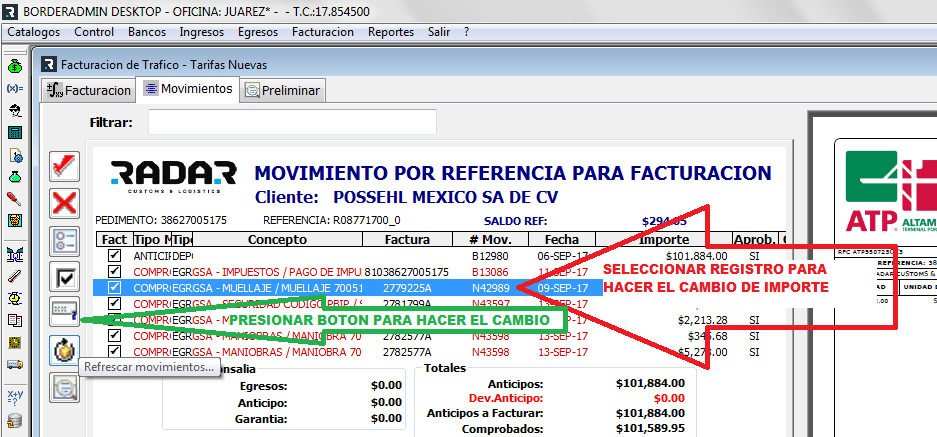937x437 pixels.
Task: Click the black checkbox mark button
Action: click(x=64, y=277)
